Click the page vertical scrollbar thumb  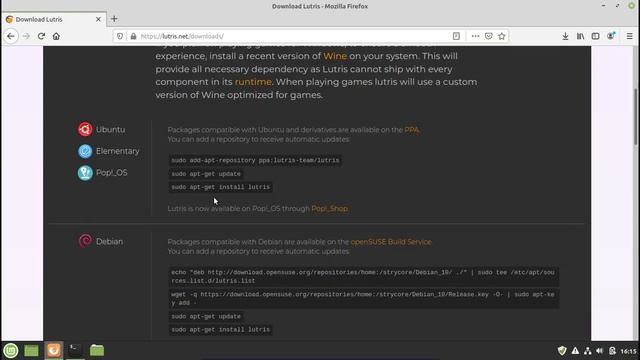[636, 116]
